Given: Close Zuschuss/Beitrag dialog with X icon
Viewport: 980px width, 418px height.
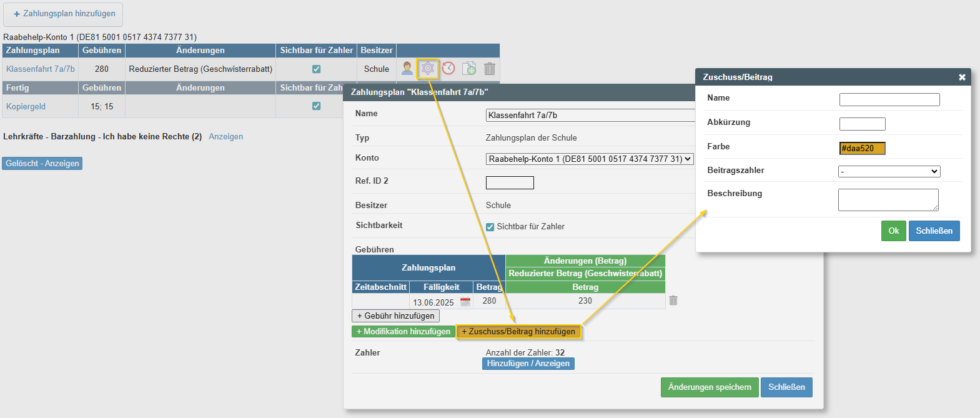Looking at the screenshot, I should click(x=962, y=77).
